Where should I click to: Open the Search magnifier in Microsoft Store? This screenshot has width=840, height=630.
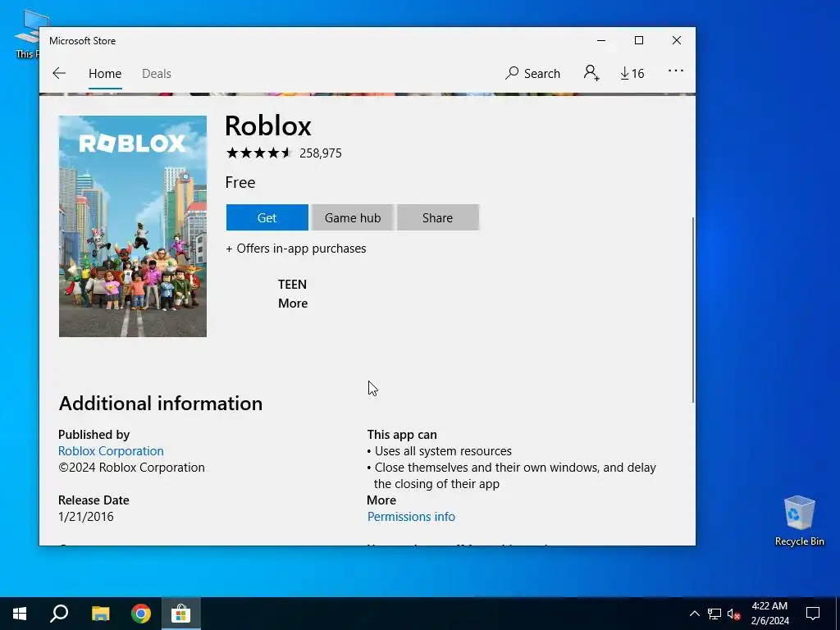(532, 73)
